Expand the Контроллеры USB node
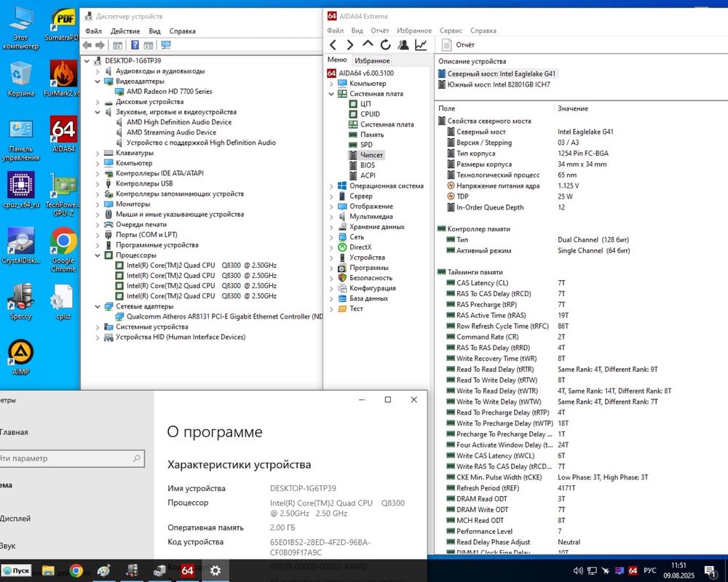This screenshot has height=582, width=728. [98, 184]
